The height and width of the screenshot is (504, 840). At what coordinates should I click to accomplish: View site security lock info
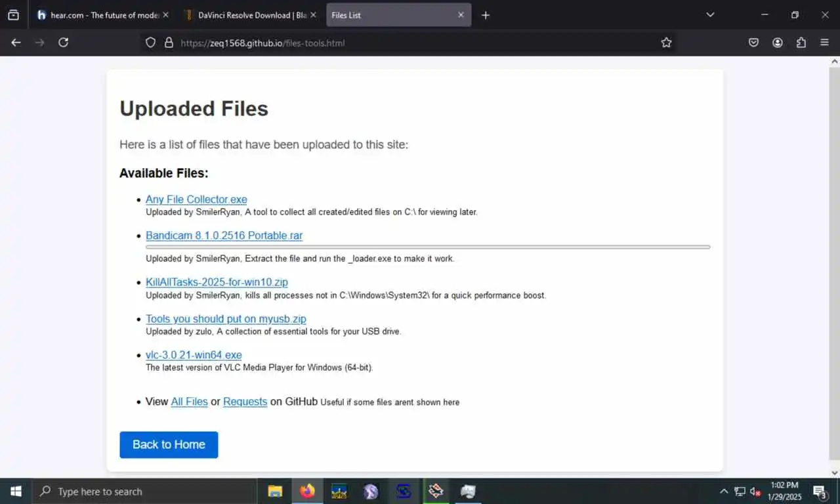point(169,43)
